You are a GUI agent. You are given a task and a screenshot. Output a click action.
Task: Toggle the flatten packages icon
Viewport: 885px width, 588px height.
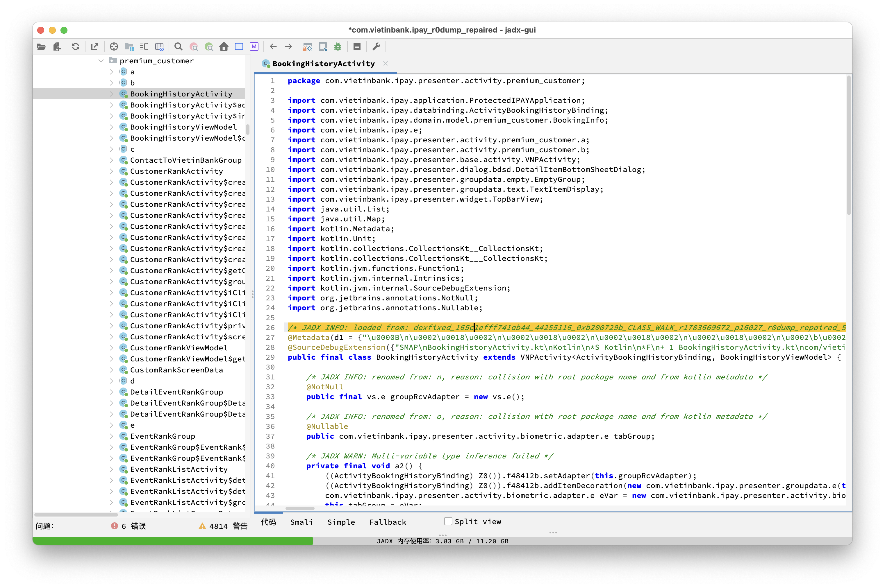click(x=129, y=47)
